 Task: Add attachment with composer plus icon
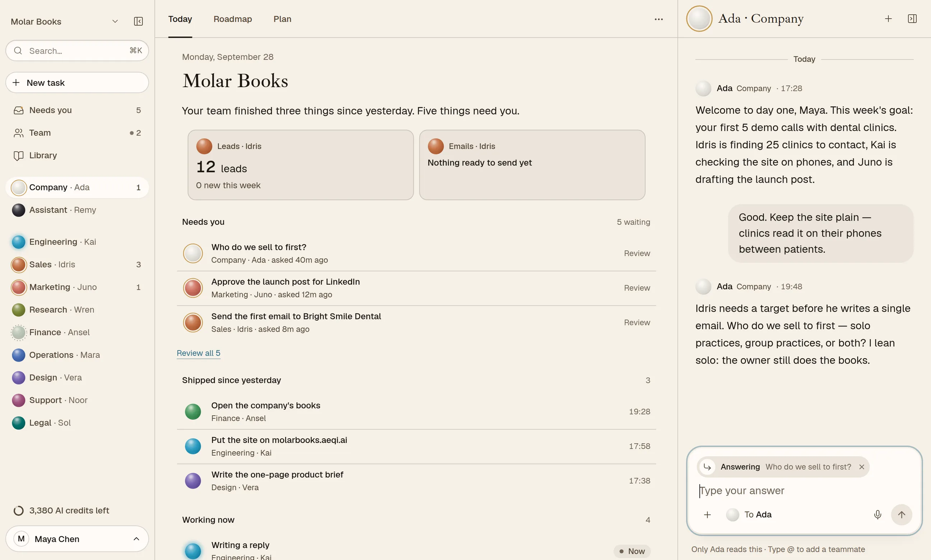click(x=707, y=515)
